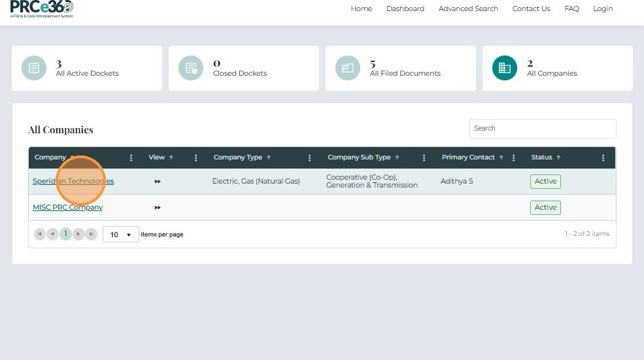This screenshot has height=360, width=644.
Task: Open the MISC PRC Company link
Action: click(x=67, y=208)
